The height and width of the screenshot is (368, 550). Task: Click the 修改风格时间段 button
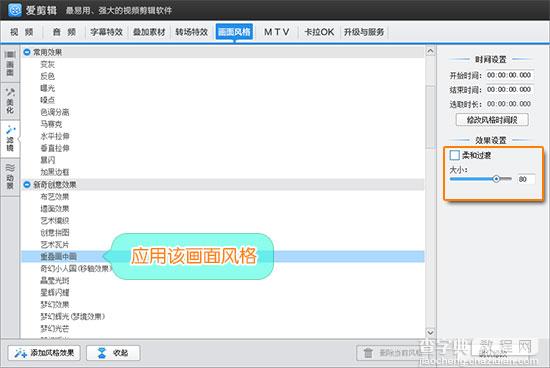click(x=492, y=120)
